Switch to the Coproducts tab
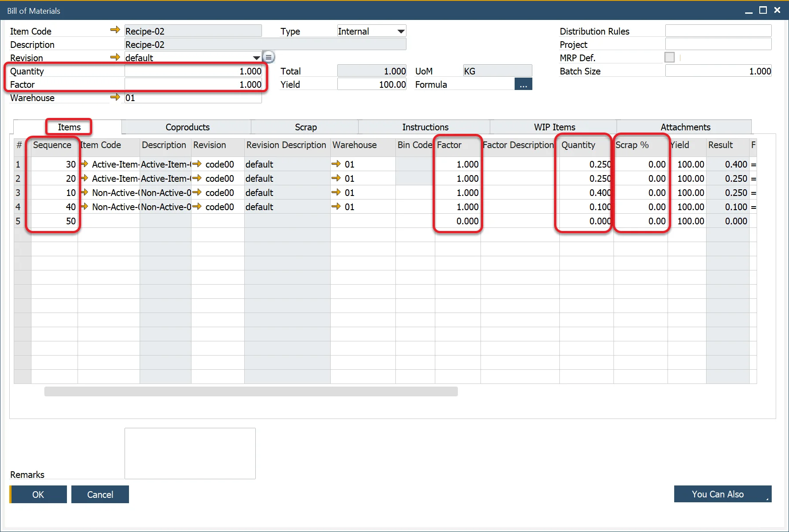The image size is (789, 532). tap(187, 127)
